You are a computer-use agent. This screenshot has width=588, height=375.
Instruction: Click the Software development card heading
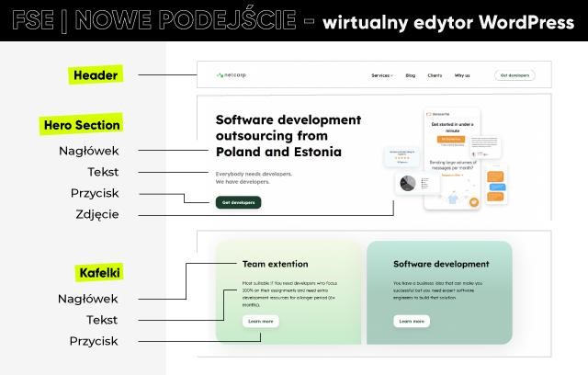point(440,264)
